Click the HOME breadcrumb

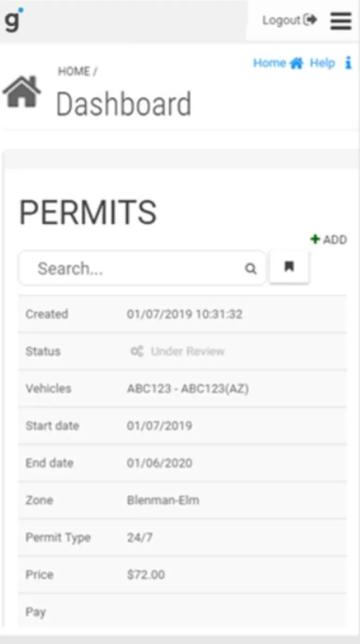coord(74,71)
